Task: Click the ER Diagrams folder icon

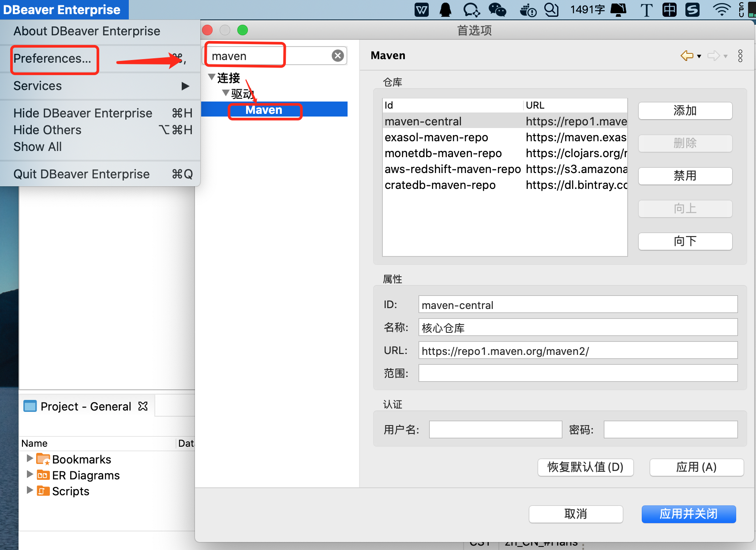Action: (x=43, y=475)
